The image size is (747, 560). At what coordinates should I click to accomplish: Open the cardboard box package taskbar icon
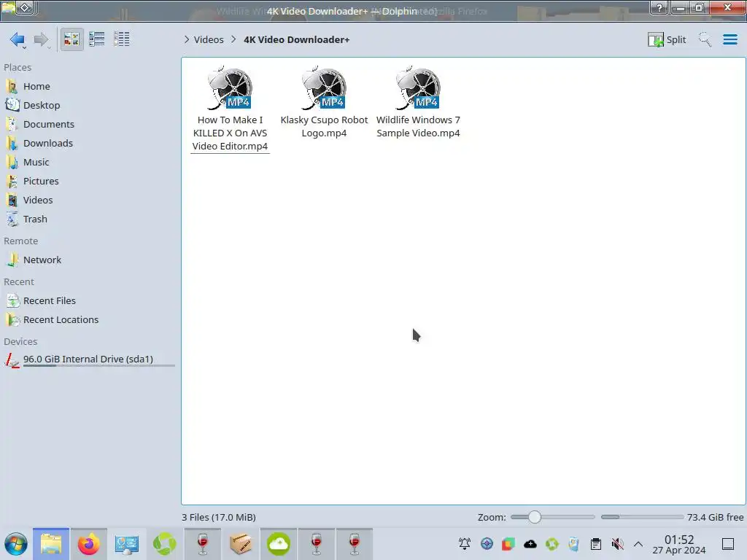[241, 544]
